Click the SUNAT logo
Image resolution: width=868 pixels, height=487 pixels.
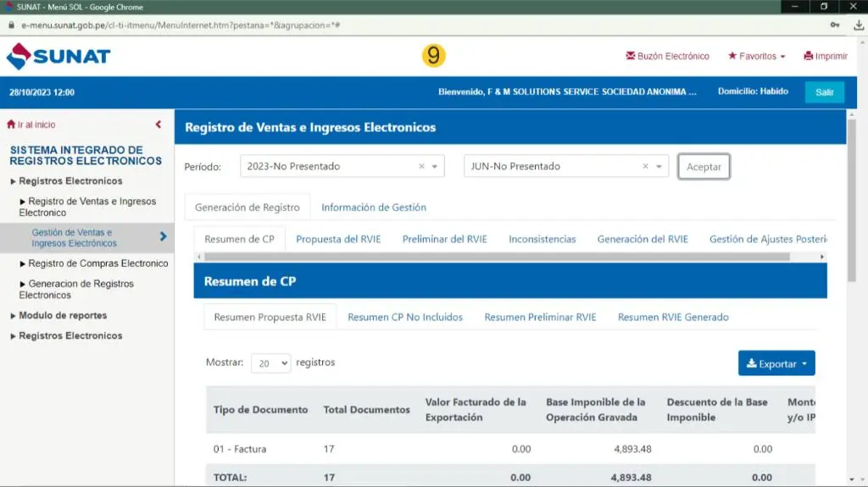tap(58, 57)
